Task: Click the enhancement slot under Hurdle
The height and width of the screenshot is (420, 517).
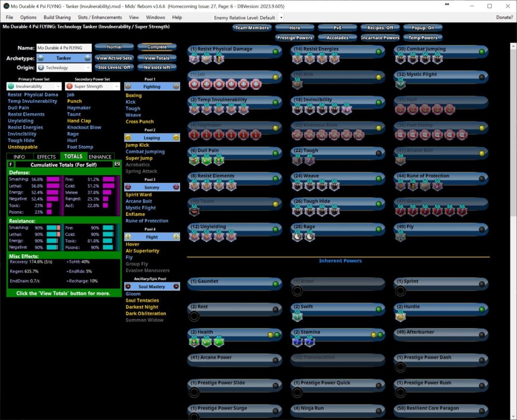Action: click(400, 316)
